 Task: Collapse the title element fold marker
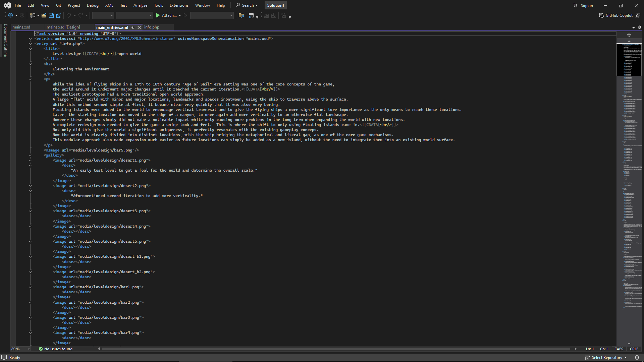point(30,49)
